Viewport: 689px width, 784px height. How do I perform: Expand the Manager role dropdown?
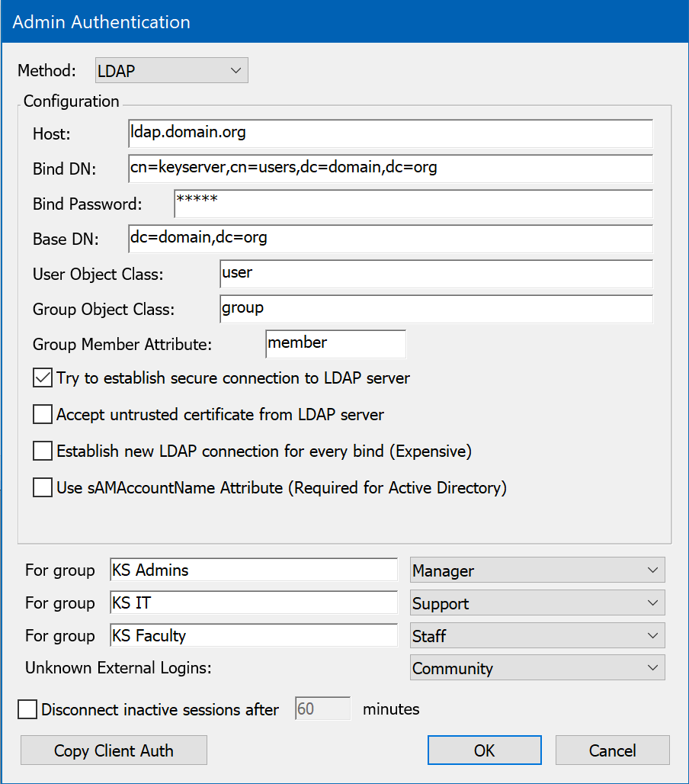pos(537,570)
